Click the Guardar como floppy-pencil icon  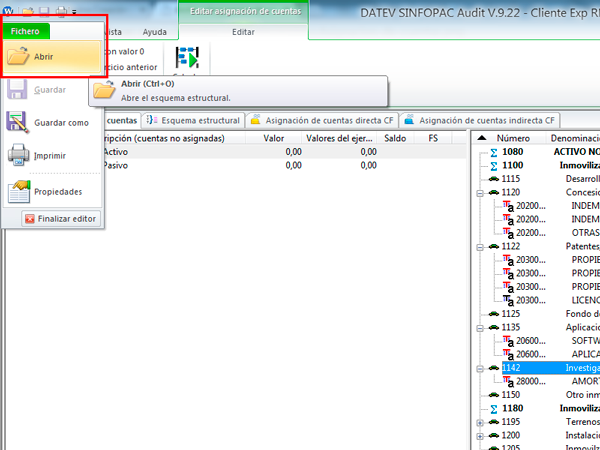click(x=17, y=122)
